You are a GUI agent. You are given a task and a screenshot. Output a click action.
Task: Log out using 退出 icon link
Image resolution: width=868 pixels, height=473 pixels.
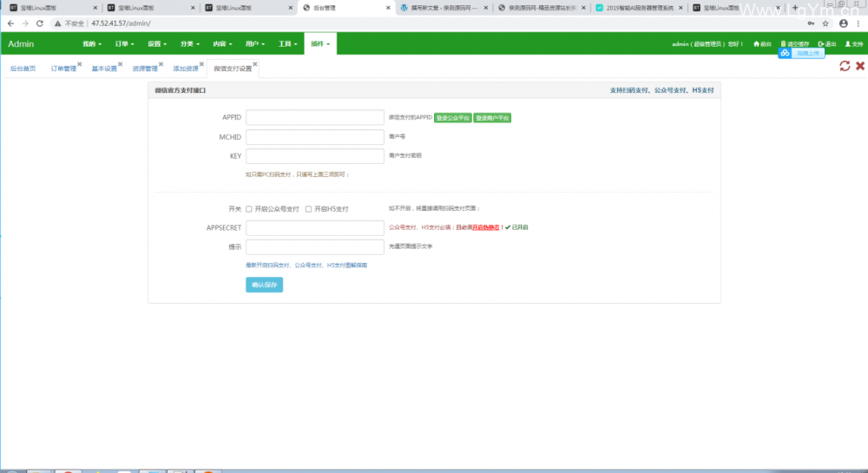pyautogui.click(x=827, y=43)
